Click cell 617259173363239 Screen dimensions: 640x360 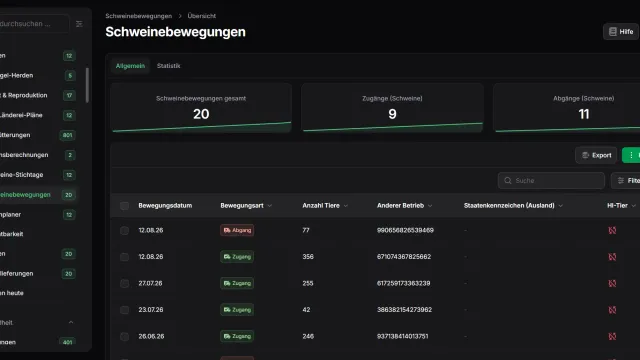point(404,283)
